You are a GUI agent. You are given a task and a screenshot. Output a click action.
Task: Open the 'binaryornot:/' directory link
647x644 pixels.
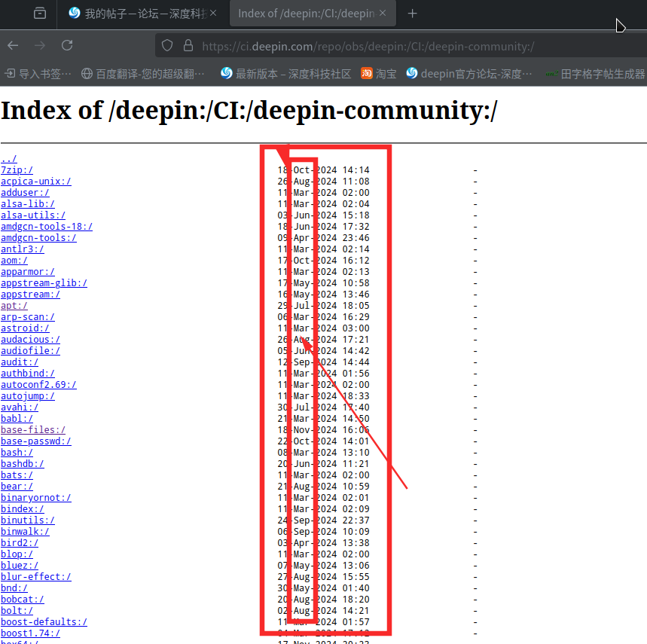click(36, 498)
